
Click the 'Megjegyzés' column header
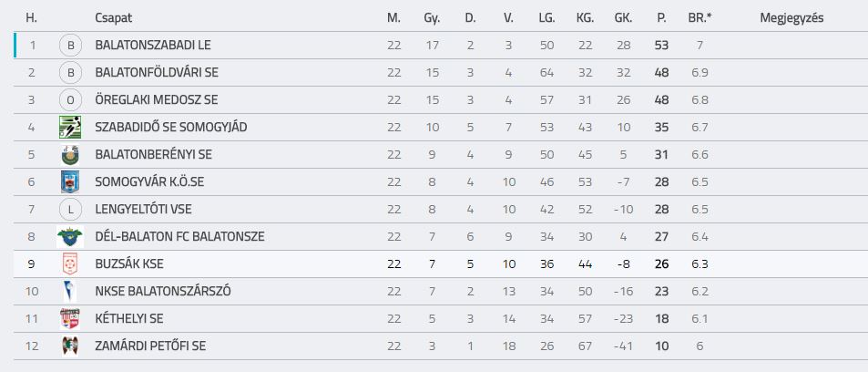click(791, 17)
